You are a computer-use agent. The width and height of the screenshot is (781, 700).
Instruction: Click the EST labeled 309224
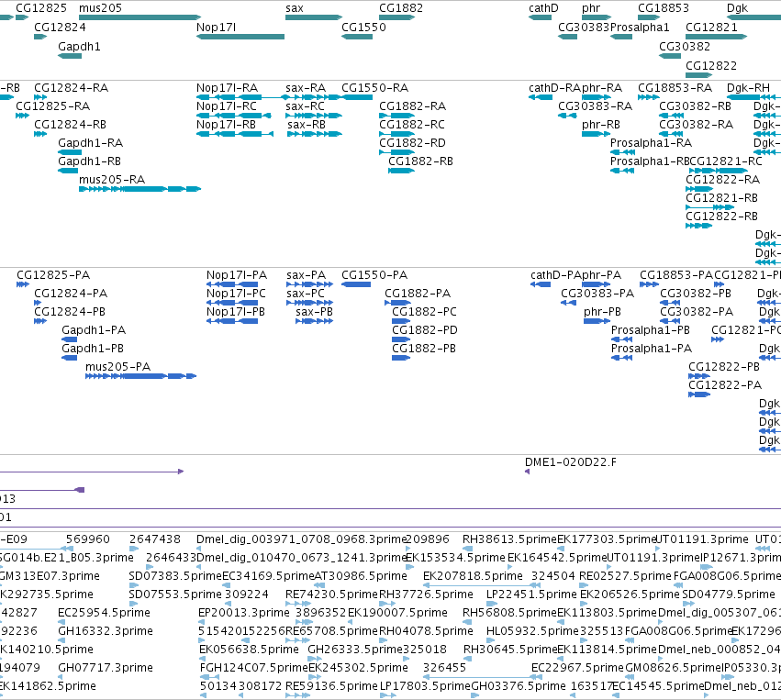tap(247, 594)
